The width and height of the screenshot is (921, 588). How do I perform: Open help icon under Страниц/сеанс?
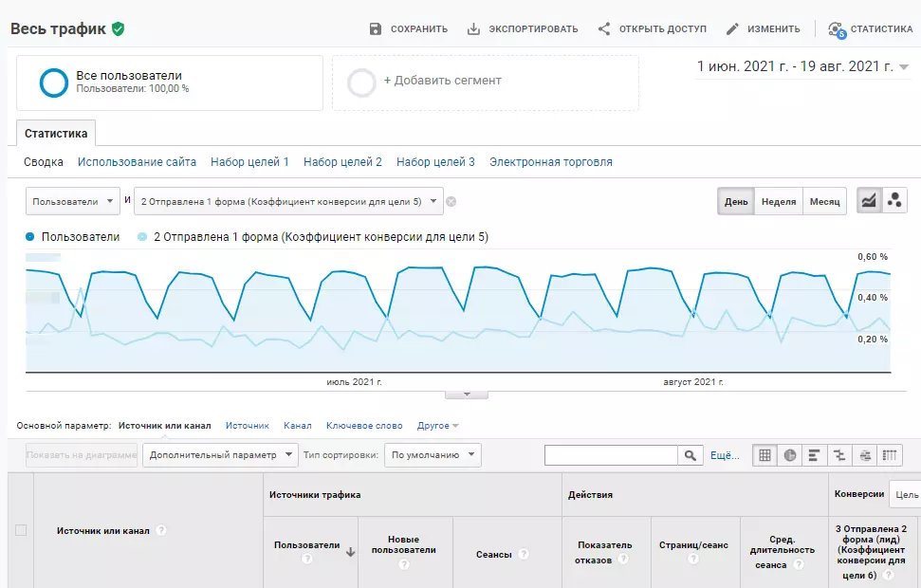(x=693, y=559)
